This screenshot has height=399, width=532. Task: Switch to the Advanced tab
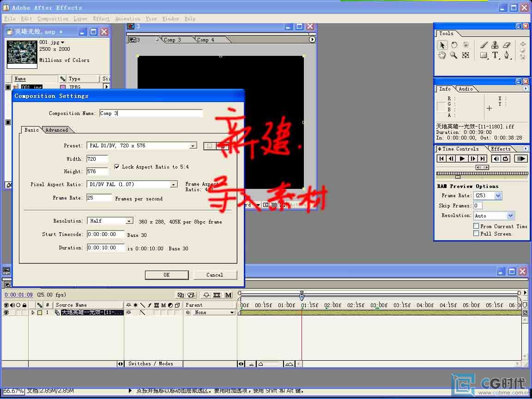click(x=57, y=130)
